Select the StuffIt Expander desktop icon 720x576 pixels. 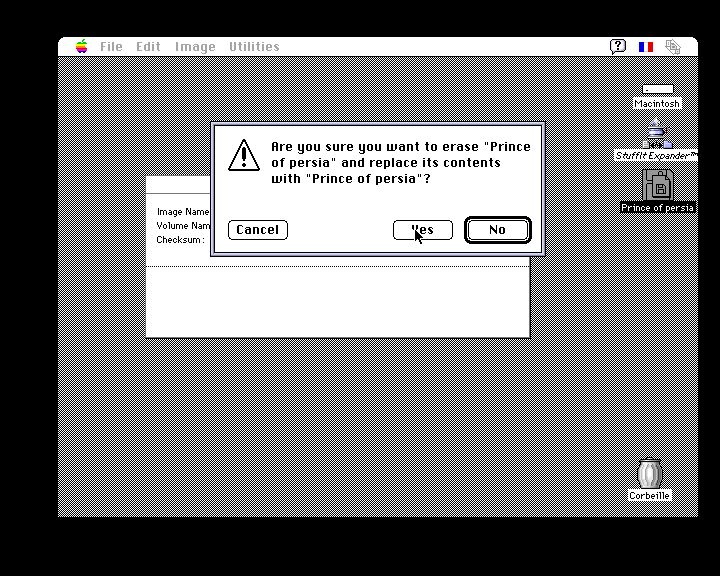click(x=656, y=134)
